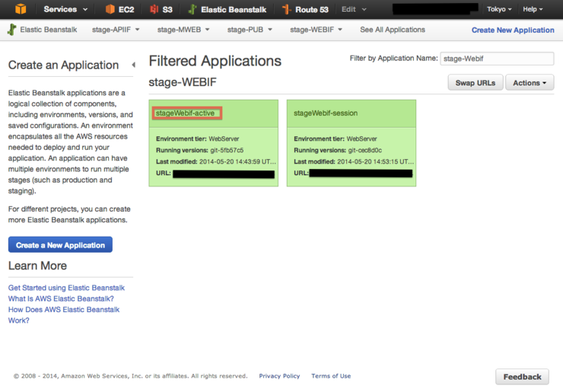Open the Help dropdown menu
The image size is (563, 392).
[x=533, y=9]
